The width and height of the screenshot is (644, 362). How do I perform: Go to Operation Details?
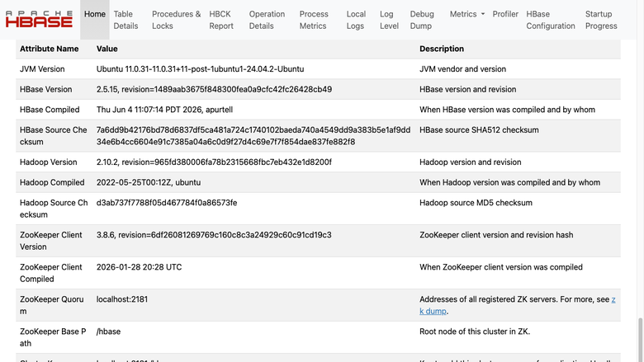click(x=267, y=20)
